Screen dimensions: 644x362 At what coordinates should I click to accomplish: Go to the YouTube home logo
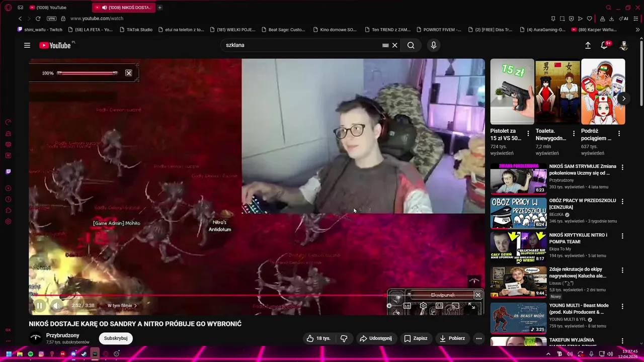[55, 45]
